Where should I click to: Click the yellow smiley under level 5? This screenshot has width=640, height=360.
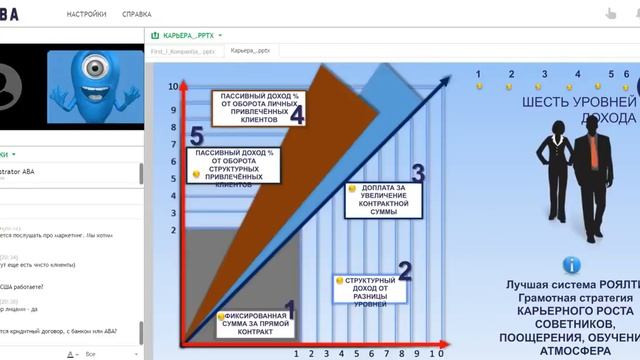598,86
